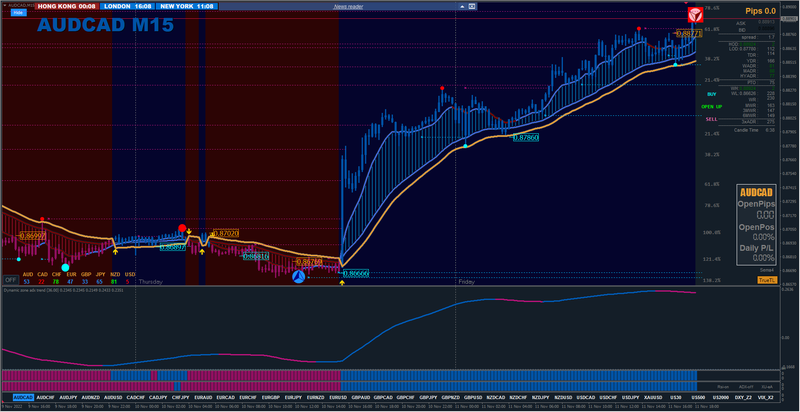Click the 0.86566 price label
This screenshot has height=412, width=800.
coord(355,274)
